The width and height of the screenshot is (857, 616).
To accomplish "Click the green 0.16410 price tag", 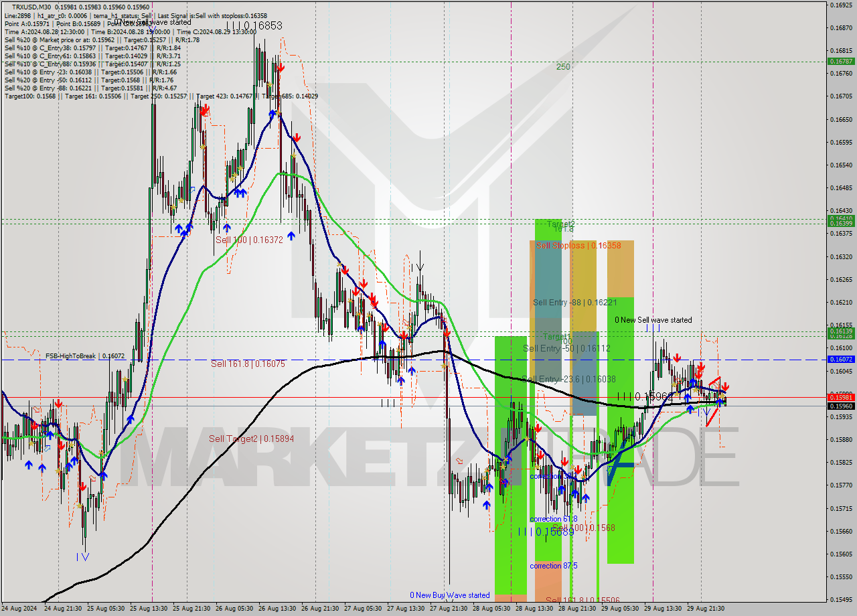I will 842,219.
